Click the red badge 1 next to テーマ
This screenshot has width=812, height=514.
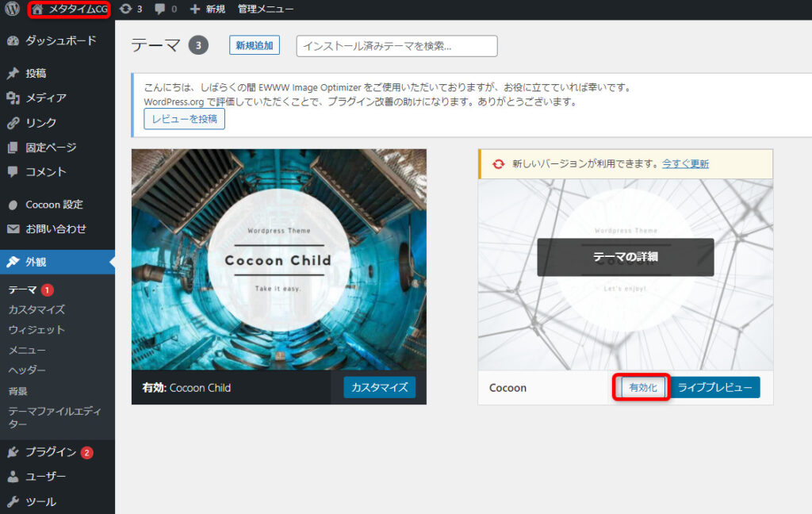47,290
